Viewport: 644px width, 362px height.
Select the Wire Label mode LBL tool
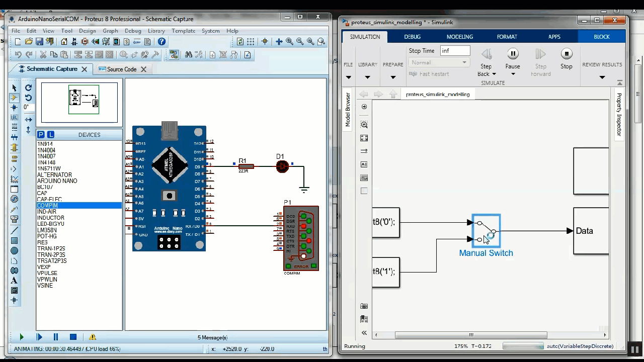point(14,117)
